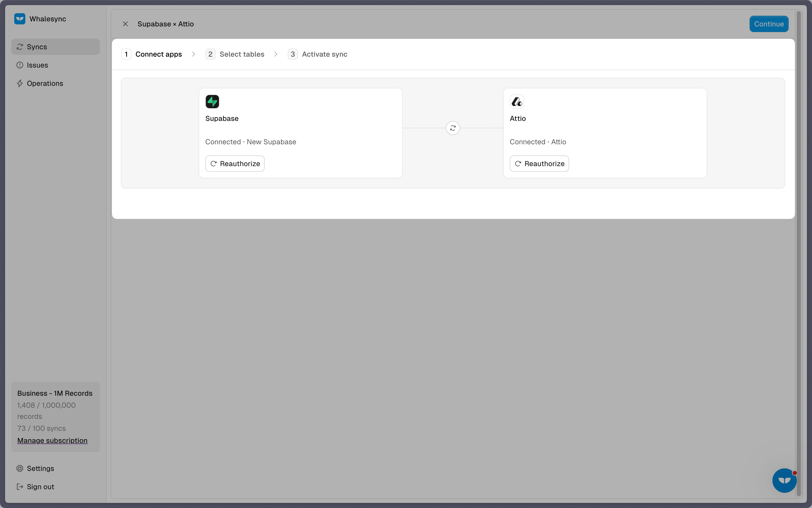
Task: Select step 3 Activate sync
Action: click(317, 54)
